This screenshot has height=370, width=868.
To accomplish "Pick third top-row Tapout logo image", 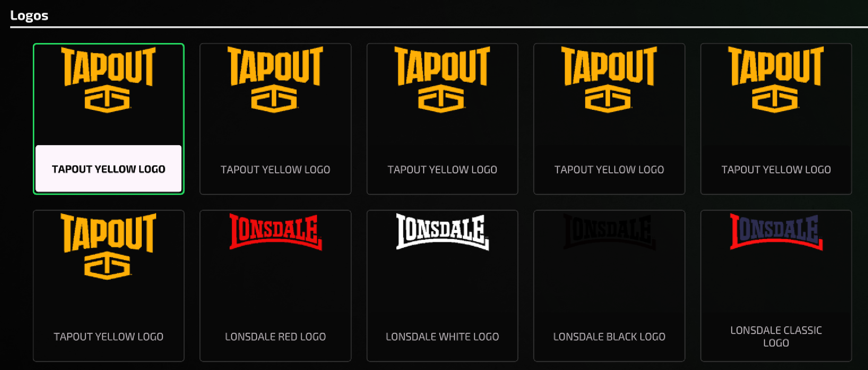I will tap(442, 80).
